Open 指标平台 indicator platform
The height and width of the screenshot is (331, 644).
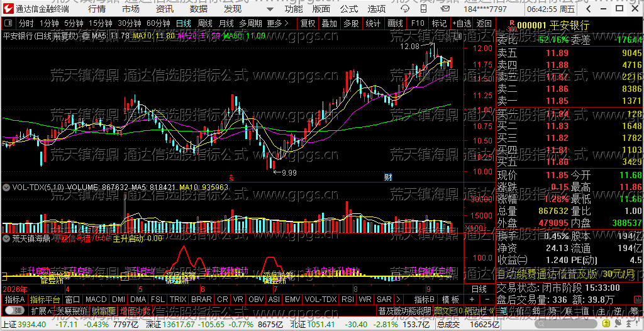pos(45,300)
